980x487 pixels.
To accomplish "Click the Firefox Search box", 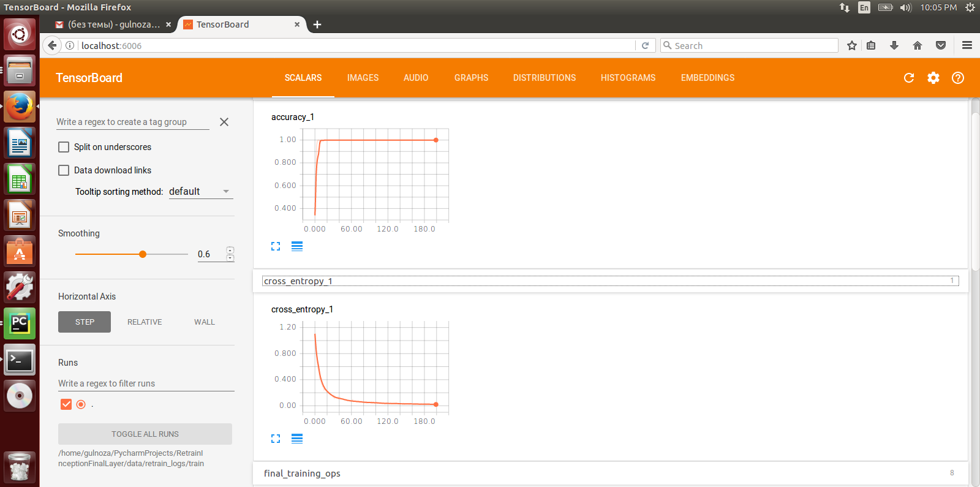I will (750, 45).
